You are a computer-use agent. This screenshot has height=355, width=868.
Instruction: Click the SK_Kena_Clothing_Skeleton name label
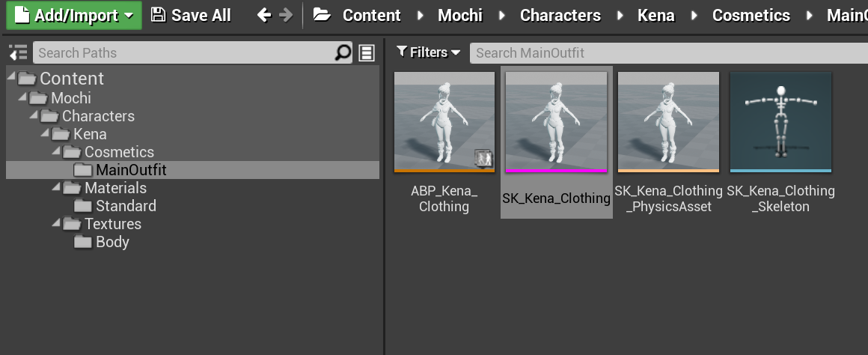pyautogui.click(x=780, y=198)
